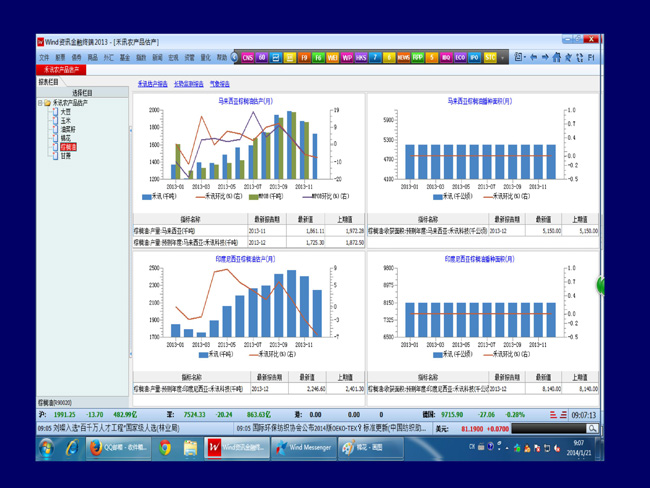
Task: Select 棕榈油 tree item
Action: point(67,147)
